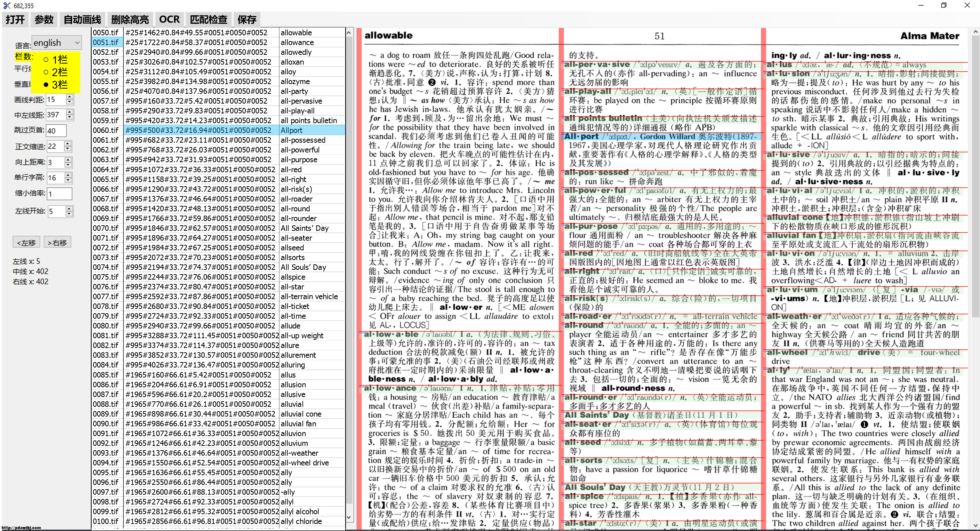Select the 1栏 radio option

pos(56,59)
